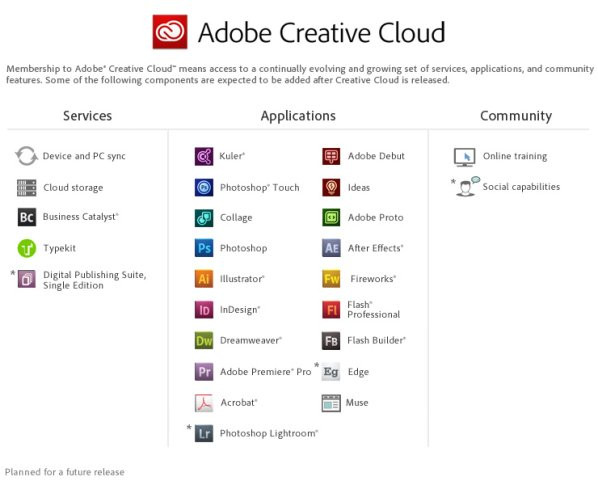This screenshot has height=485, width=598.
Task: Select the InDesign Id icon
Action: (204, 310)
